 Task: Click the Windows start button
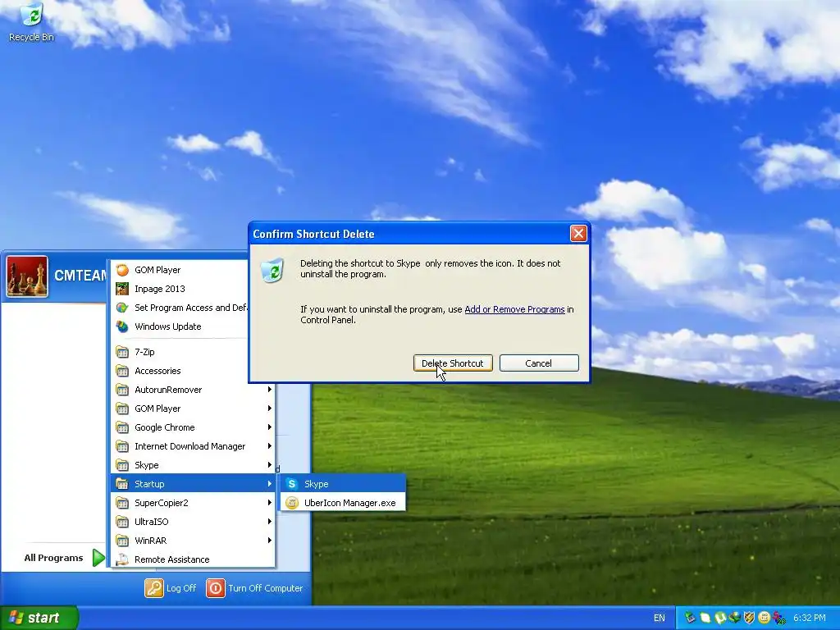pyautogui.click(x=39, y=618)
